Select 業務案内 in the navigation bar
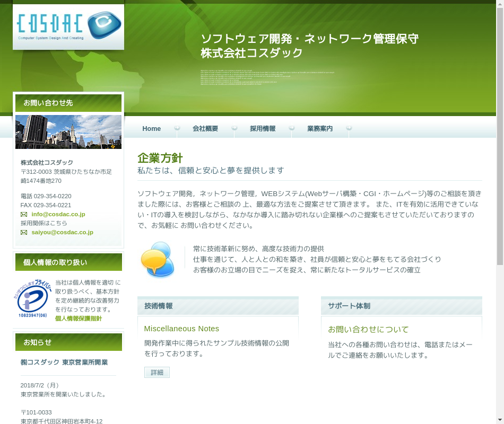This screenshot has height=424, width=504. (320, 129)
